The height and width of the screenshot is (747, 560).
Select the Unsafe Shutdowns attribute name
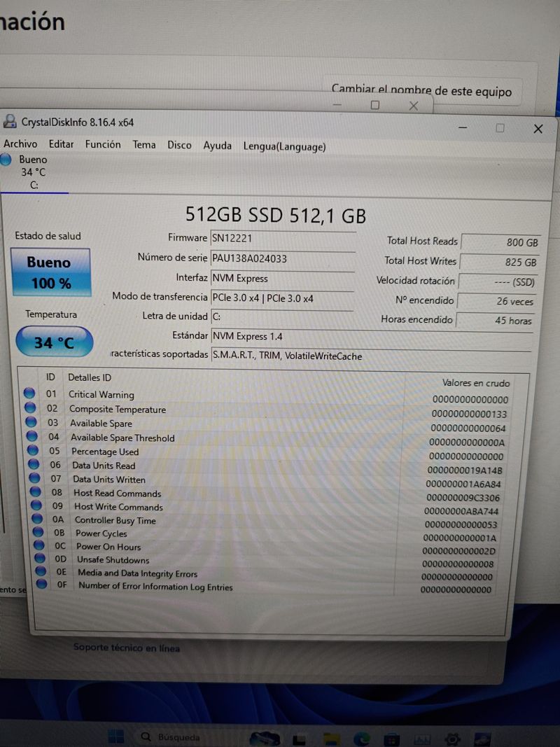[113, 560]
